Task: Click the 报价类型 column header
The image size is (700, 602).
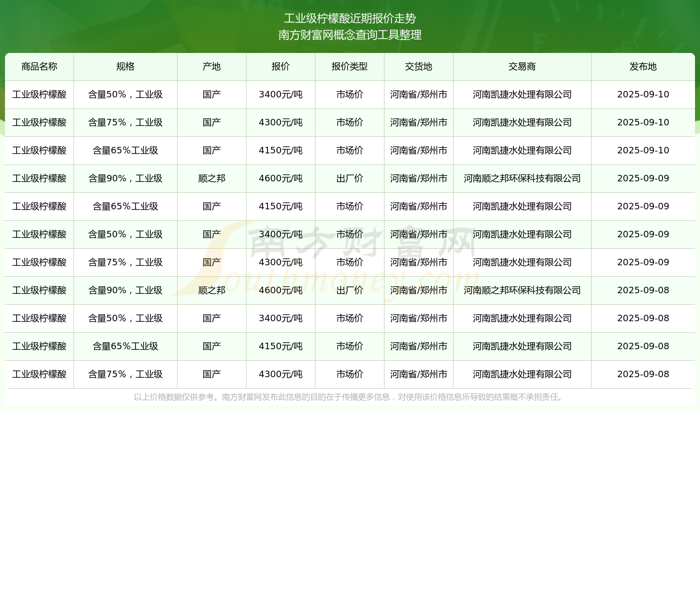Action: (x=349, y=66)
